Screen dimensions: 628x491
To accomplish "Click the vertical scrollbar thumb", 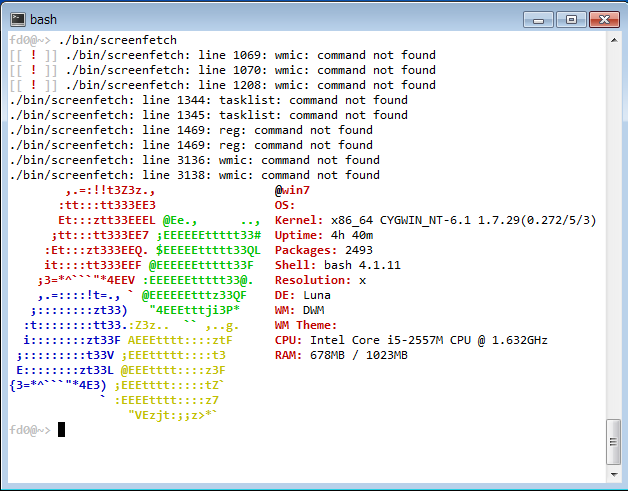I will [x=614, y=442].
